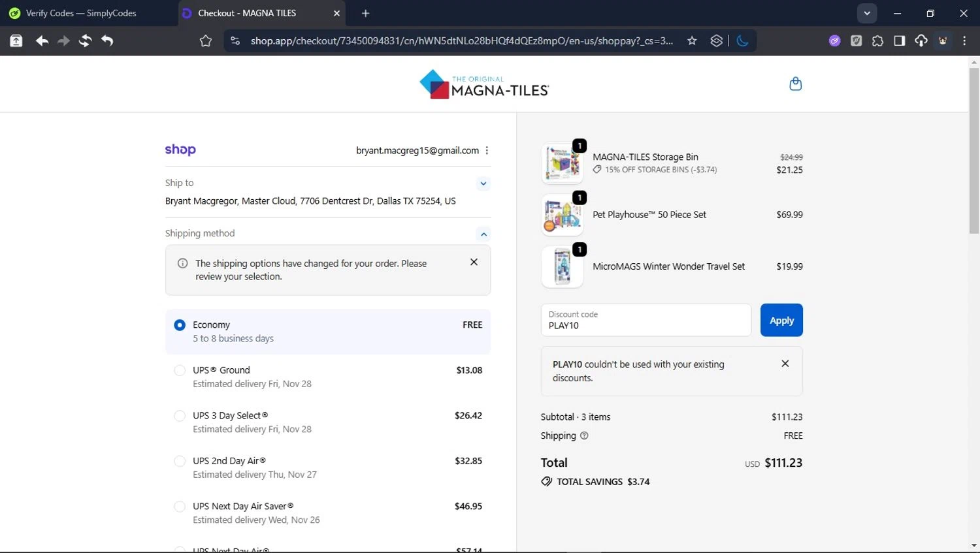Click the Discount code input field
The height and width of the screenshot is (553, 980).
click(x=646, y=320)
